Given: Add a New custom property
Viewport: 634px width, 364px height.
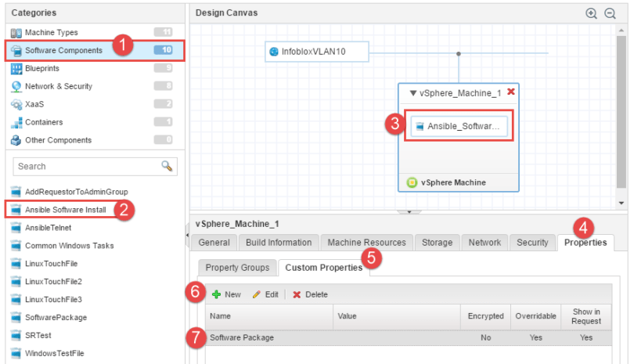Looking at the screenshot, I should pyautogui.click(x=226, y=294).
